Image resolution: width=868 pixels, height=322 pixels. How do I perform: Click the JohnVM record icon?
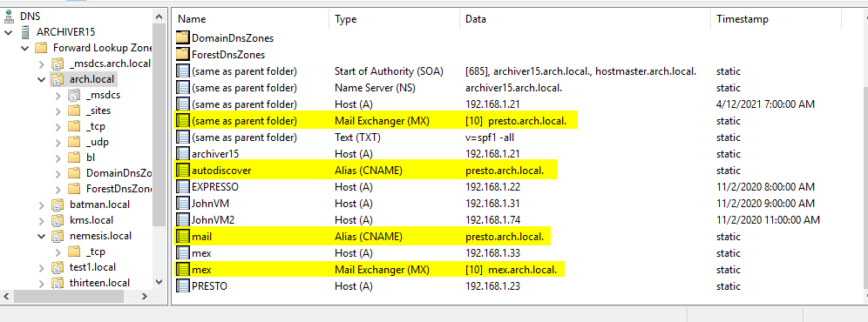click(183, 204)
